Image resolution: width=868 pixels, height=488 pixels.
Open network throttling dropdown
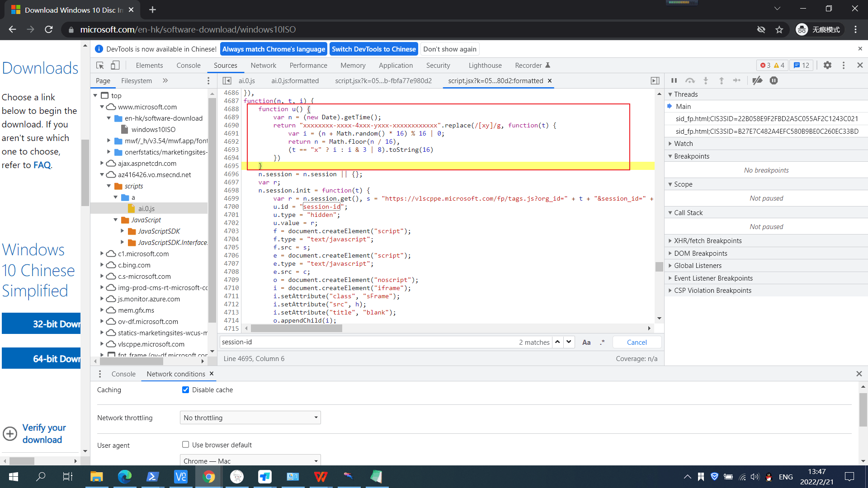250,418
